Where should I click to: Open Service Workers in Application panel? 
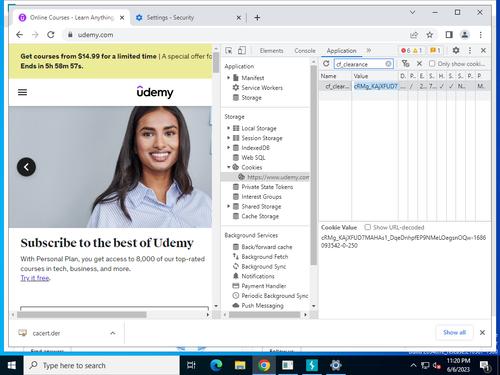262,88
